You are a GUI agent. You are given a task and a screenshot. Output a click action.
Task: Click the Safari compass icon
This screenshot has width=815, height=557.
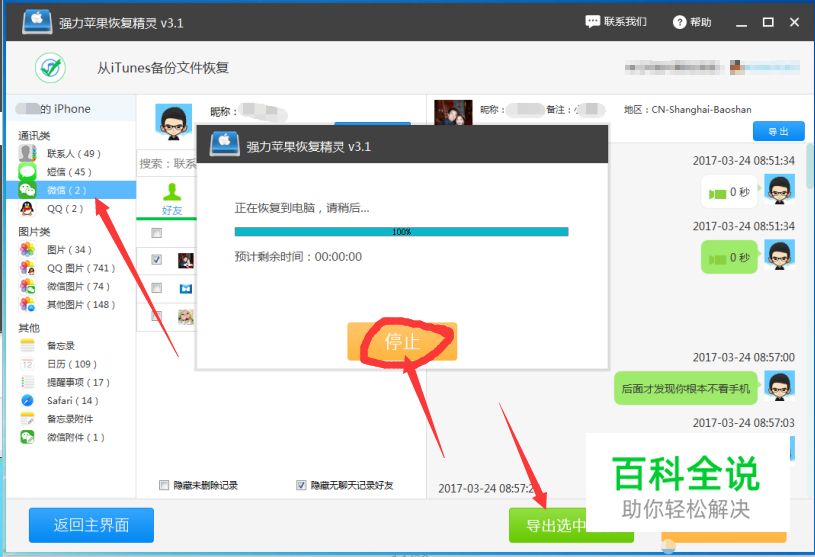click(27, 401)
